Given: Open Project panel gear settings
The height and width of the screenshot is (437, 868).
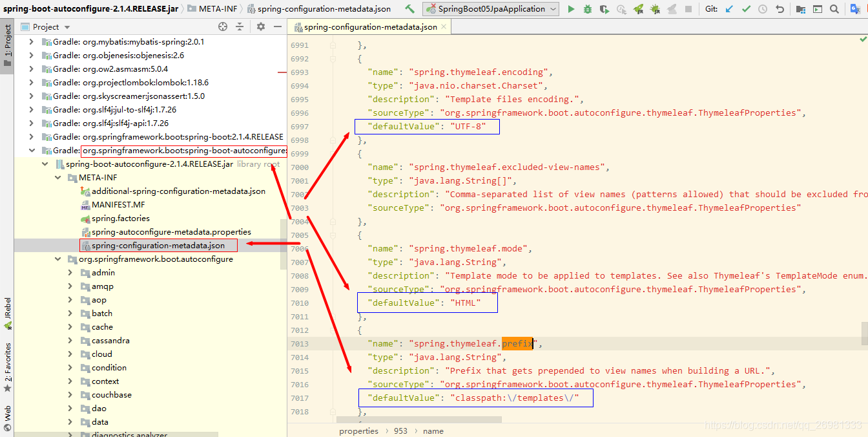Looking at the screenshot, I should click(261, 27).
